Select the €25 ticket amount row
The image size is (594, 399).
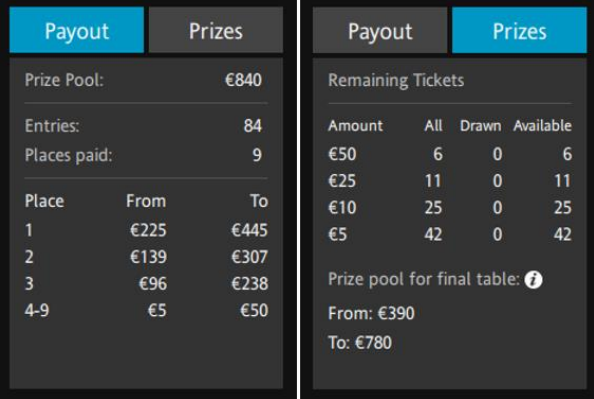(x=450, y=181)
